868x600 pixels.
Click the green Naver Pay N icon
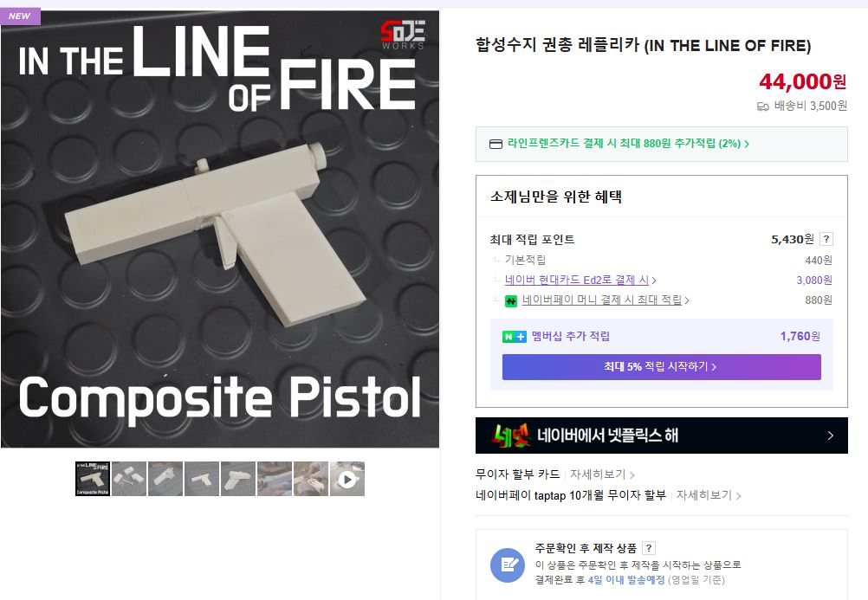pos(511,301)
